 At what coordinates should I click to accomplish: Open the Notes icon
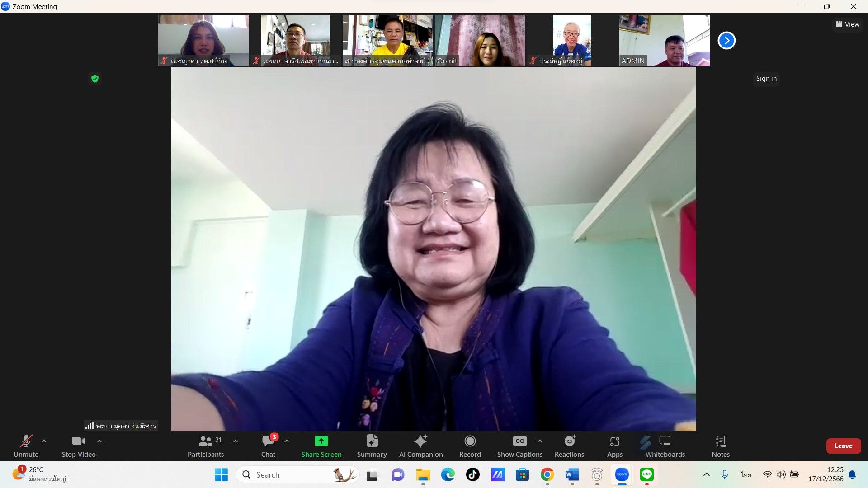(720, 441)
